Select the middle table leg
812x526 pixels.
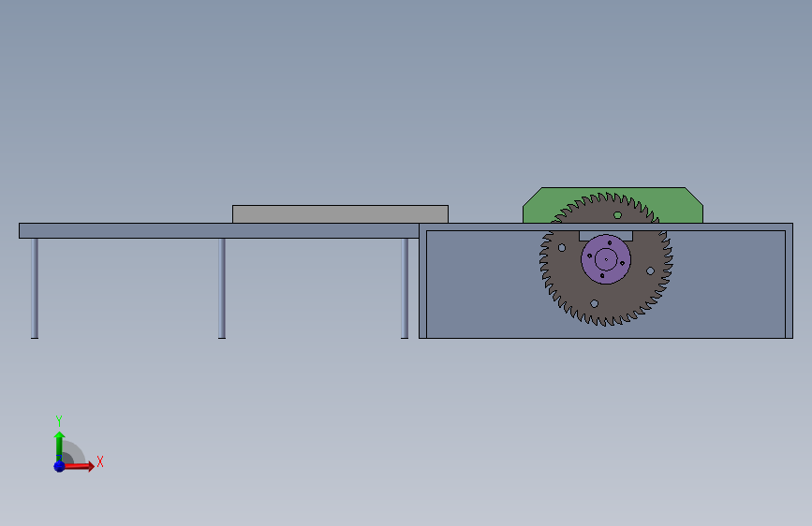222,288
